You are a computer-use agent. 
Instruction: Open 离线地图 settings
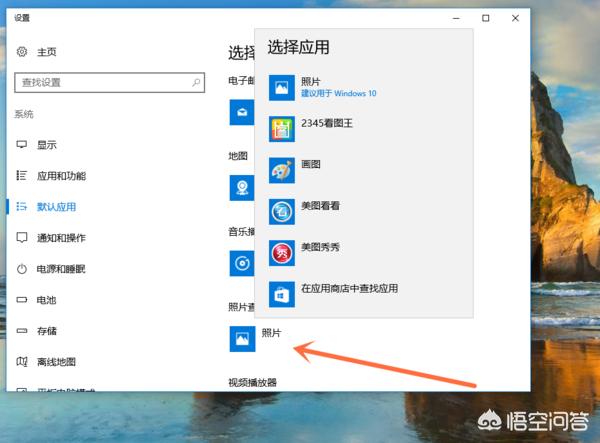pos(56,362)
